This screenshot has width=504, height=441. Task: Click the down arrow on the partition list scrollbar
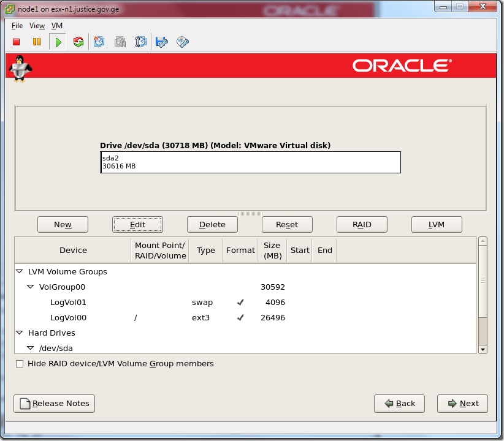tap(483, 349)
